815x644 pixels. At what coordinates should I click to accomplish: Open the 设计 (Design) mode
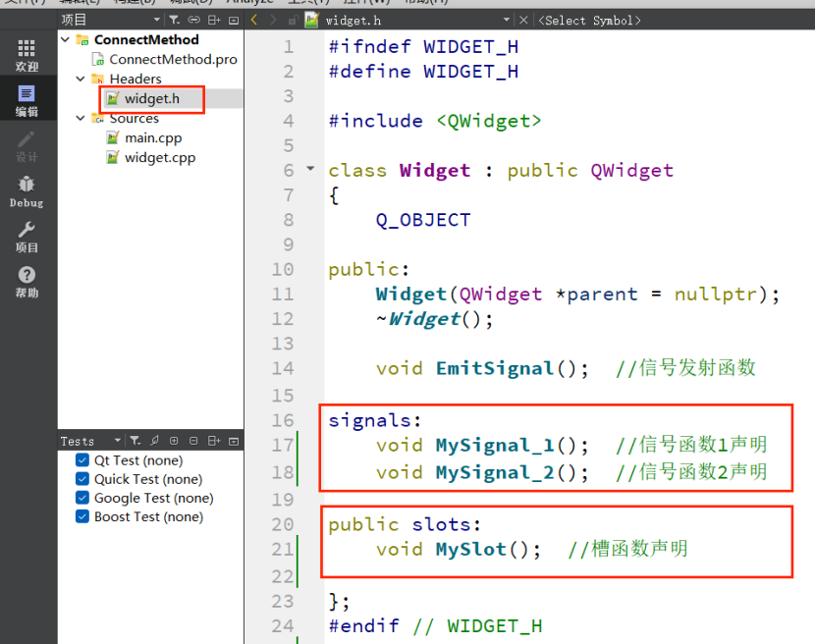[x=27, y=146]
